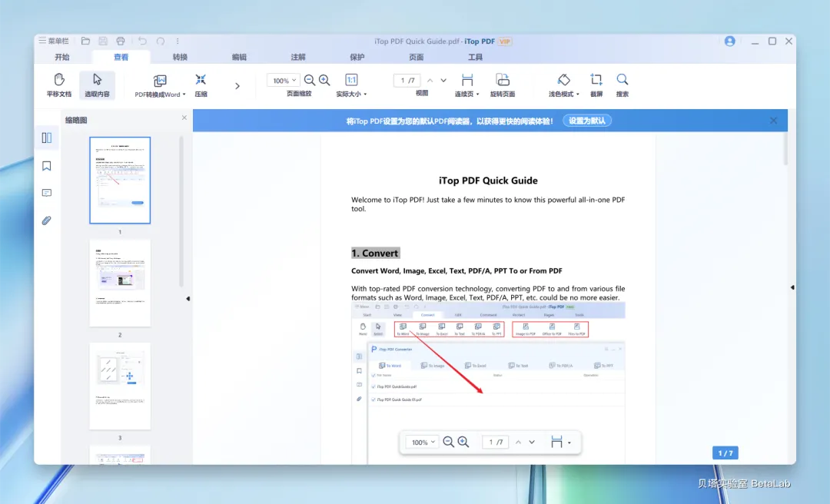Open the comments sidebar panel icon

coord(47,194)
